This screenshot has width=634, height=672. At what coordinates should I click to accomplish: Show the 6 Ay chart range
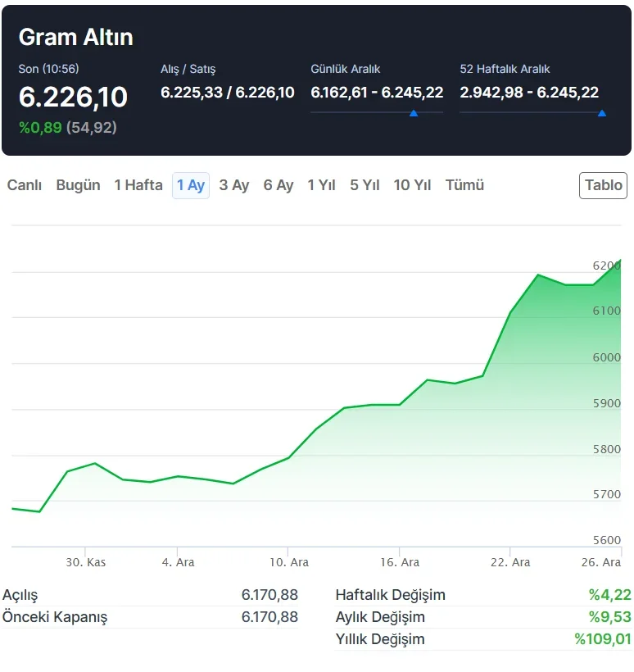(279, 185)
